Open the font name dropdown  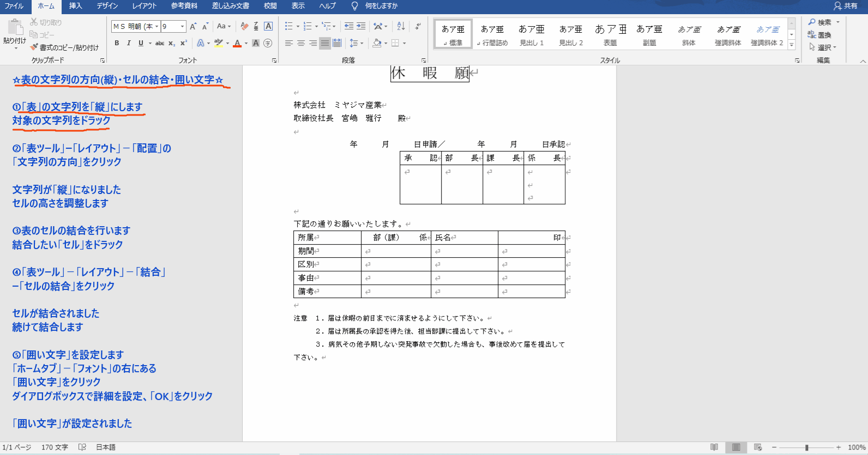[157, 26]
